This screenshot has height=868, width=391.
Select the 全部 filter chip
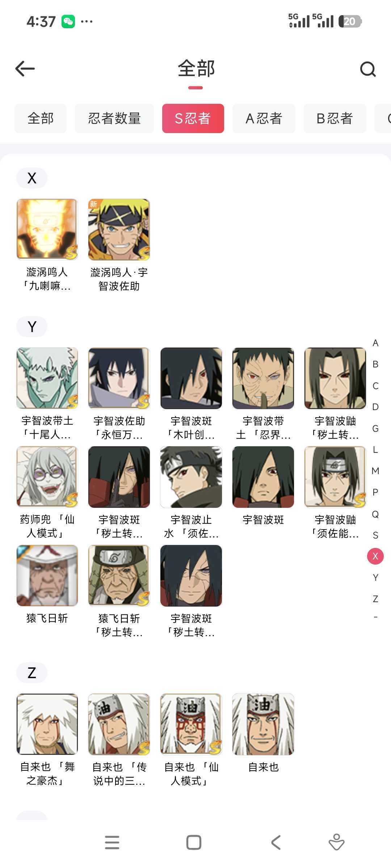click(x=41, y=118)
